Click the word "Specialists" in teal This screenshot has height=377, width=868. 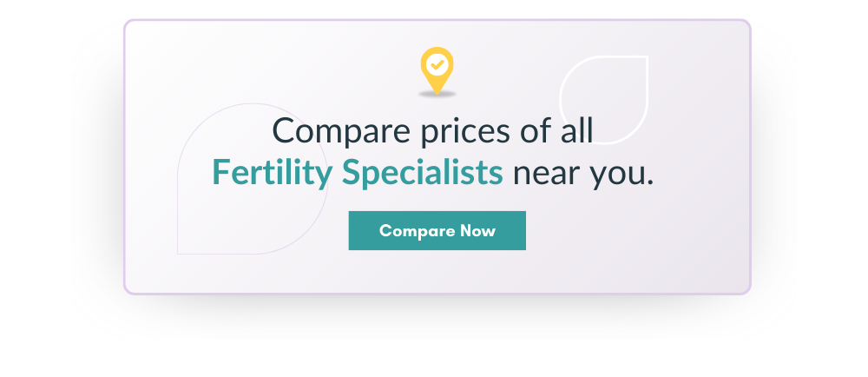[423, 172]
